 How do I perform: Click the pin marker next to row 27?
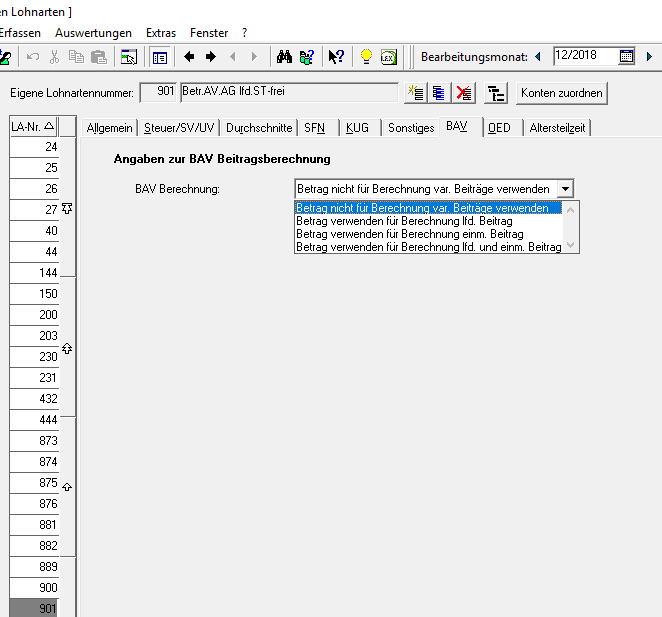tap(67, 208)
